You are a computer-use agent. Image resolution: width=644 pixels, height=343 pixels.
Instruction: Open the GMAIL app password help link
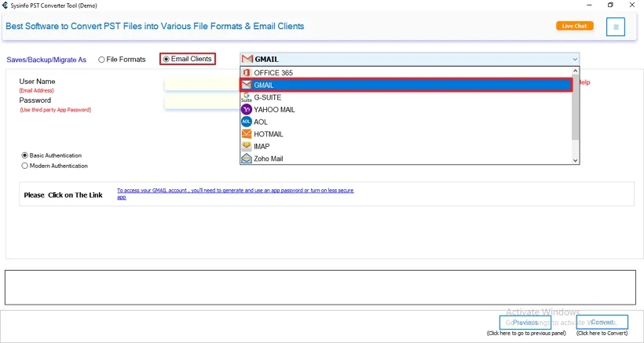(x=236, y=194)
